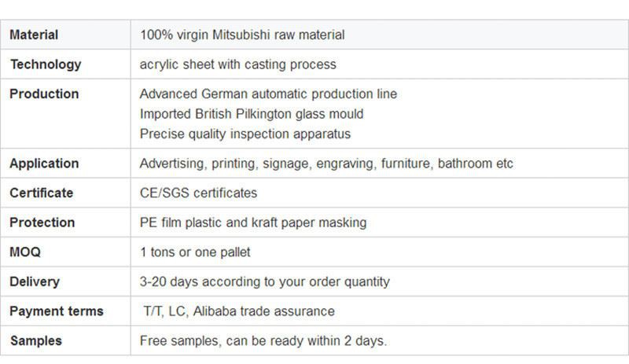This screenshot has width=629, height=364.
Task: Click the Samples row label
Action: tap(35, 340)
